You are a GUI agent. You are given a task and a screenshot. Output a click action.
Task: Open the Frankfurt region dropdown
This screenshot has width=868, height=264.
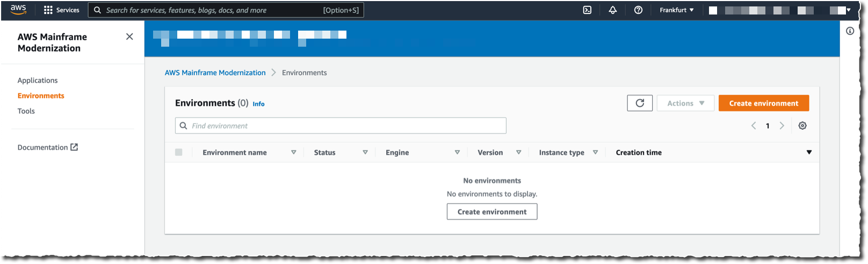point(677,10)
